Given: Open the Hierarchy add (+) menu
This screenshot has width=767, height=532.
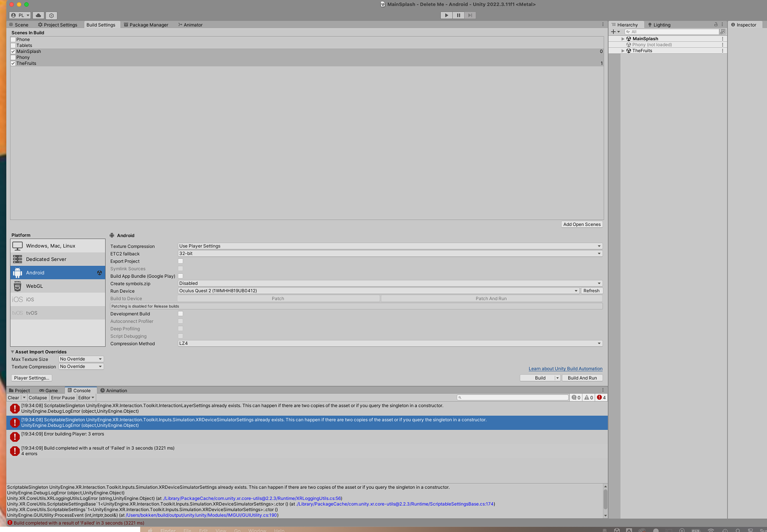Looking at the screenshot, I should [x=615, y=32].
